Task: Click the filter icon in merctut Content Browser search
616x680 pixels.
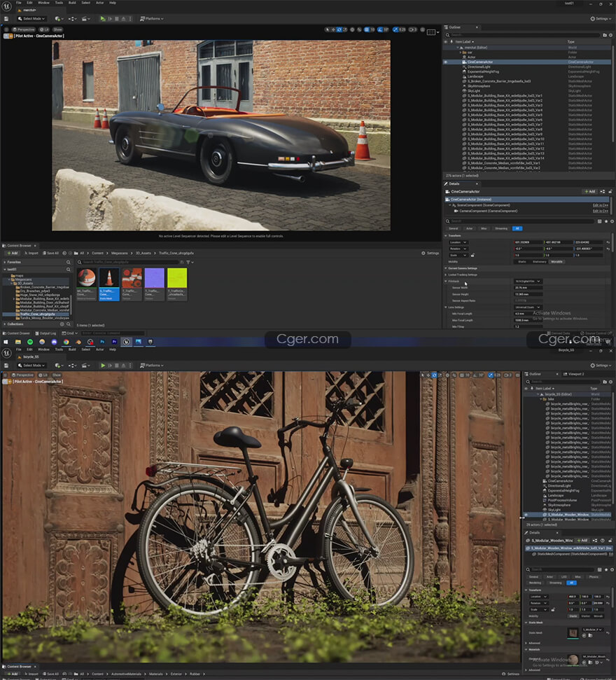Action: click(188, 263)
